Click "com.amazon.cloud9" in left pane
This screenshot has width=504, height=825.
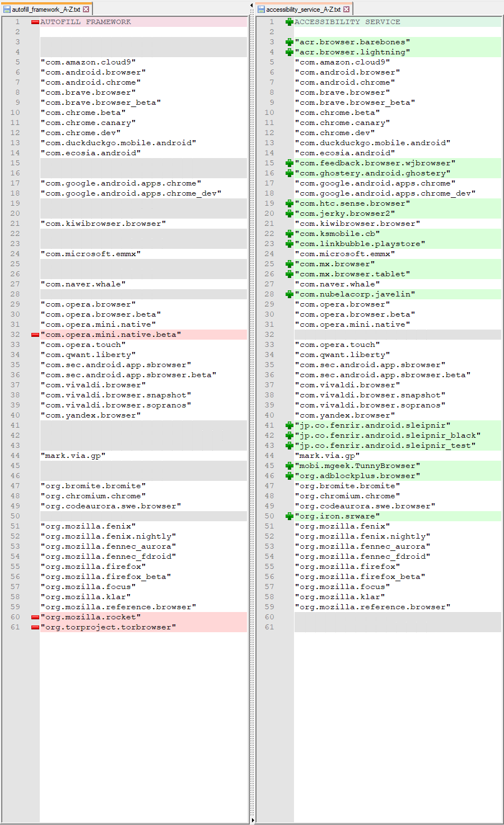tap(88, 62)
